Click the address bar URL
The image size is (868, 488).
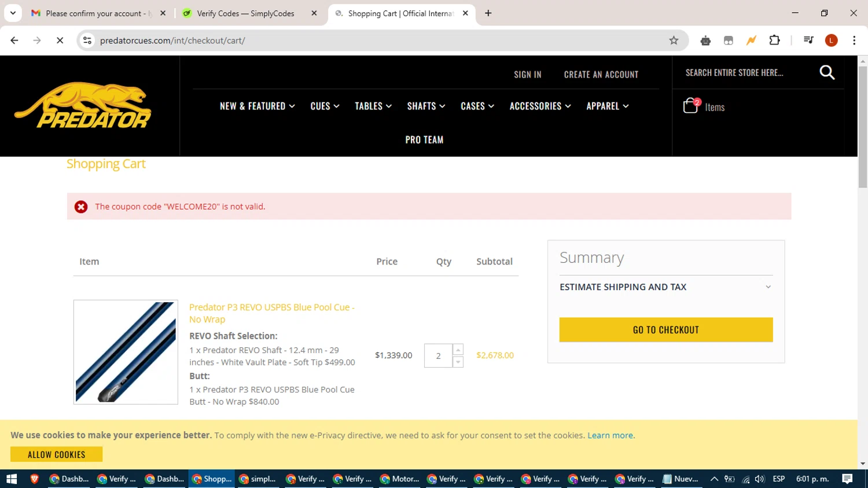(172, 41)
